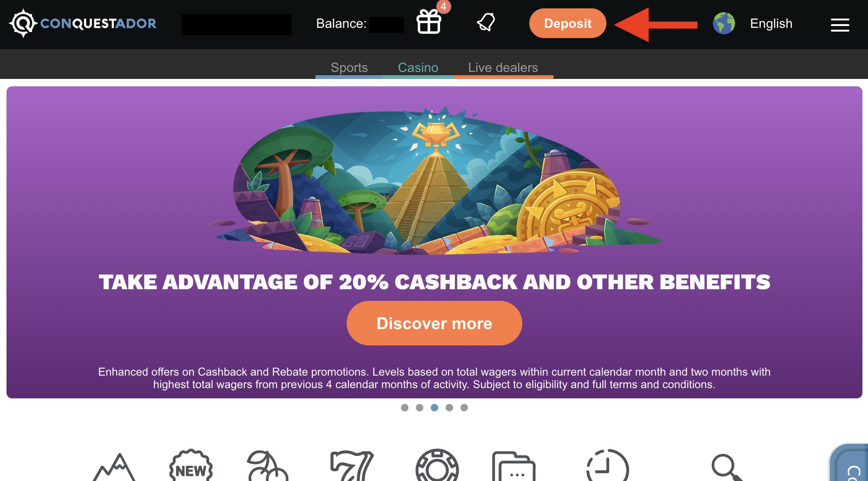Click the Conquestador logo

click(x=83, y=23)
